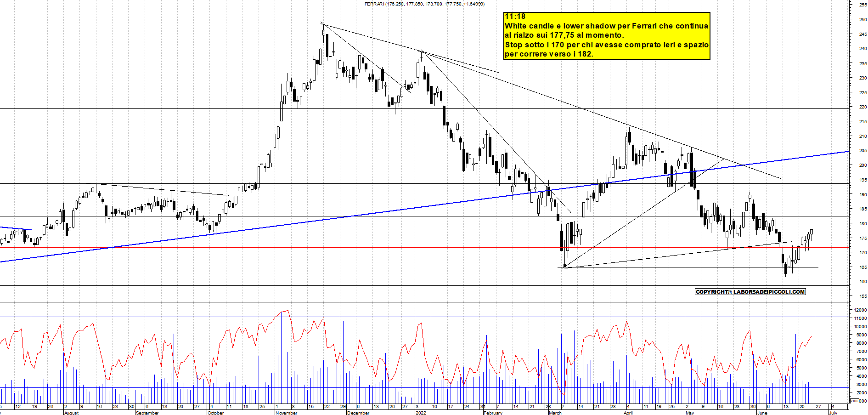
Task: Click the 210 price axis value
Action: [863, 136]
